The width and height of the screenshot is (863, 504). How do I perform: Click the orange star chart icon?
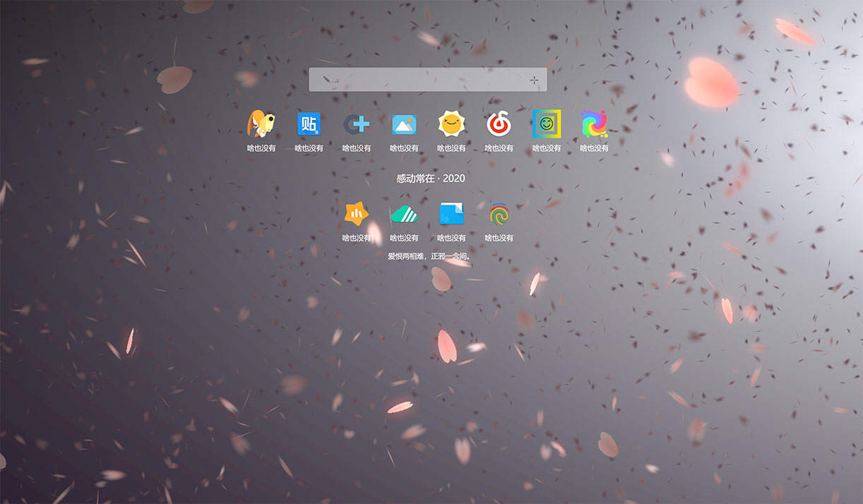pyautogui.click(x=356, y=214)
